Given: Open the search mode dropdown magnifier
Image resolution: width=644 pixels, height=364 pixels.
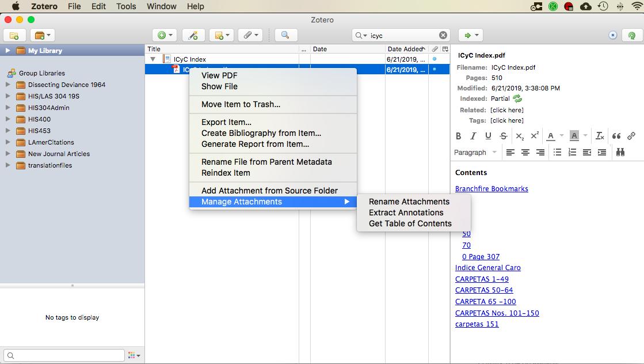Looking at the screenshot, I should (x=361, y=36).
